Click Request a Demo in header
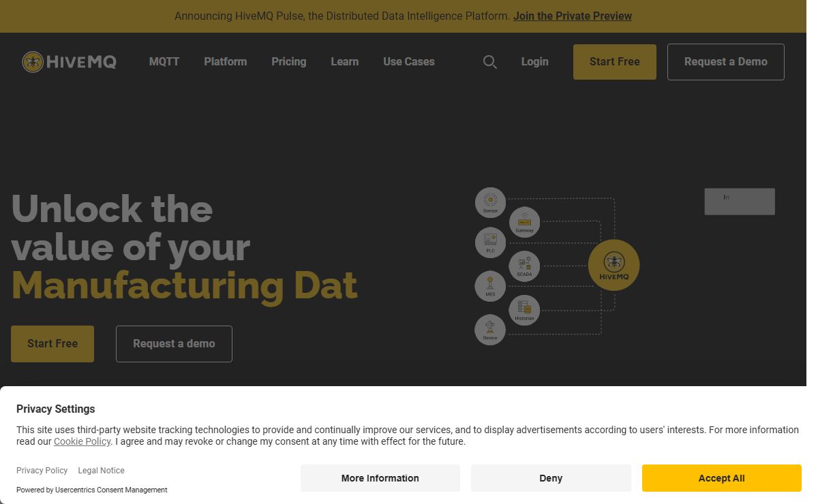The image size is (818, 504). (x=726, y=62)
